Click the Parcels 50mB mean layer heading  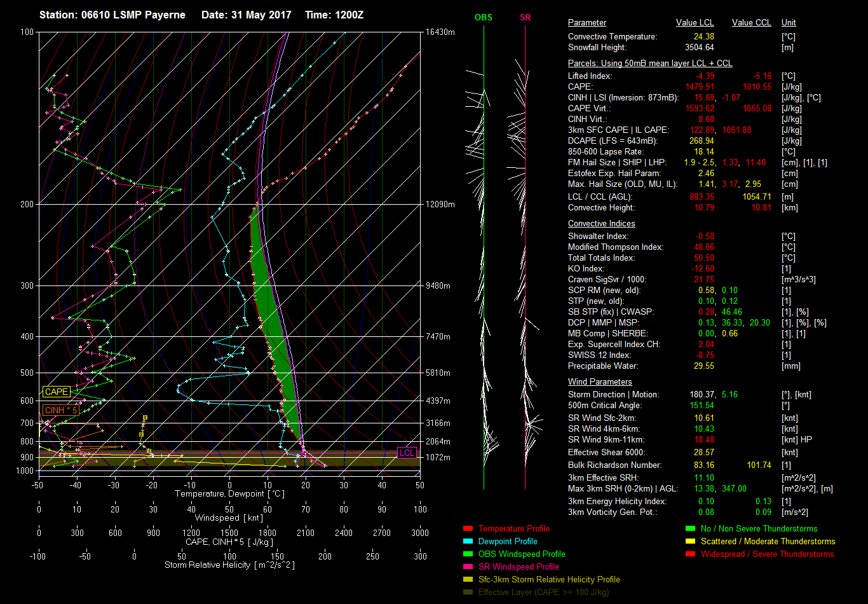(649, 64)
